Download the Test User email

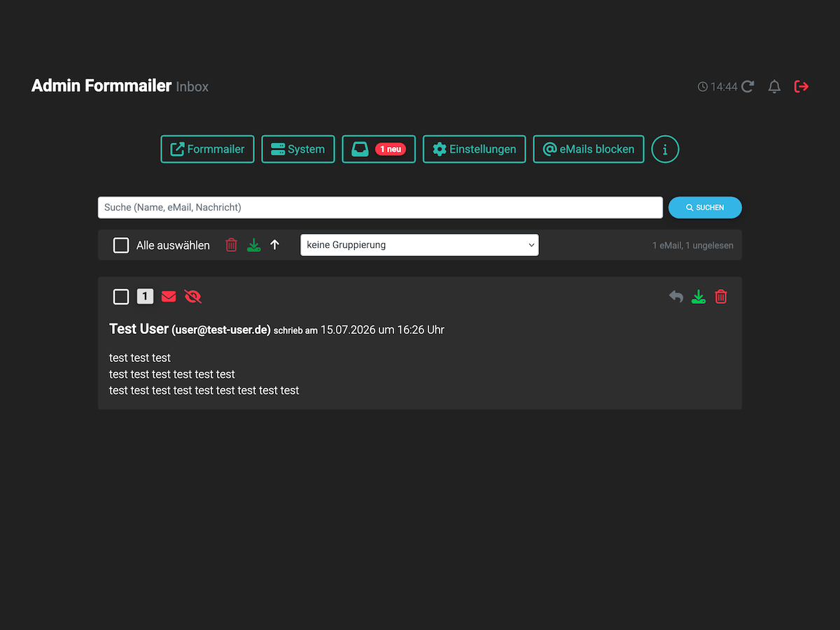point(698,297)
